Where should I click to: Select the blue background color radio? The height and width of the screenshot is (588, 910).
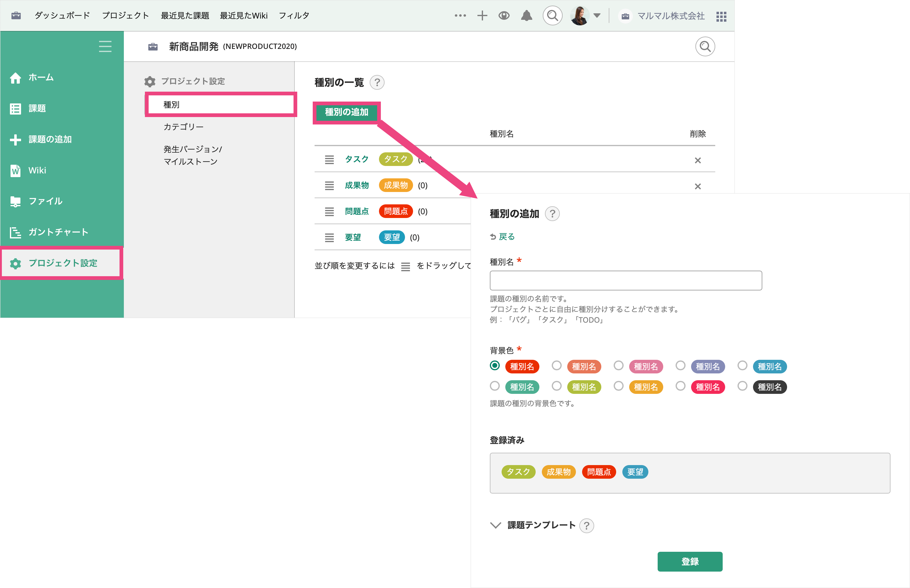point(742,366)
